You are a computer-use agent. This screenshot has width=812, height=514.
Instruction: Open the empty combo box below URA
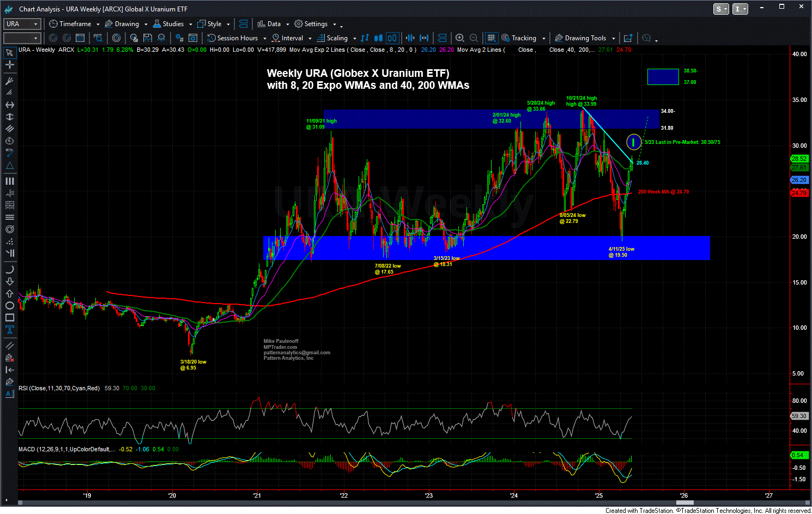tap(22, 38)
